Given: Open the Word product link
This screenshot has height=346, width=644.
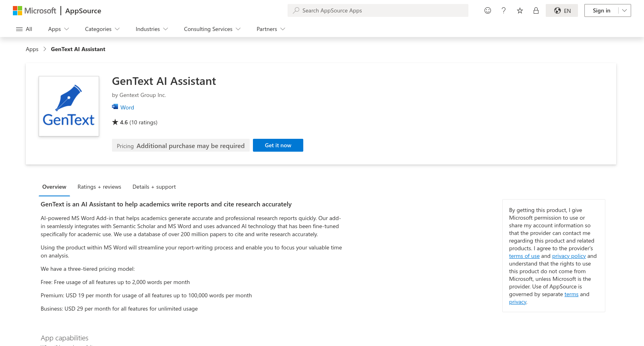Looking at the screenshot, I should coord(127,107).
